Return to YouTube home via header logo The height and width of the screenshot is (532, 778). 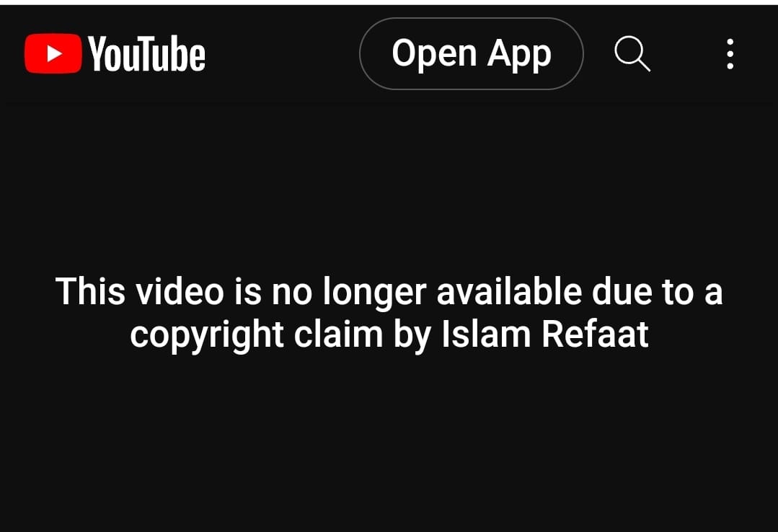click(115, 53)
